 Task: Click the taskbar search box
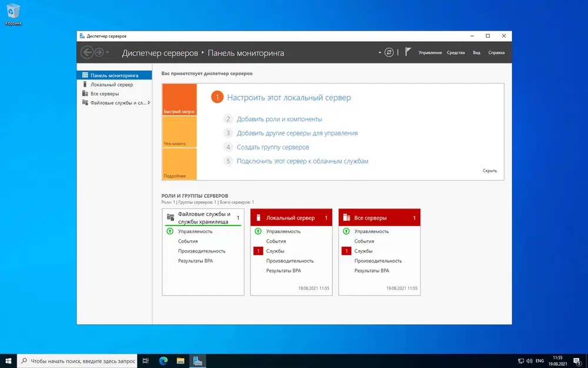pos(77,361)
